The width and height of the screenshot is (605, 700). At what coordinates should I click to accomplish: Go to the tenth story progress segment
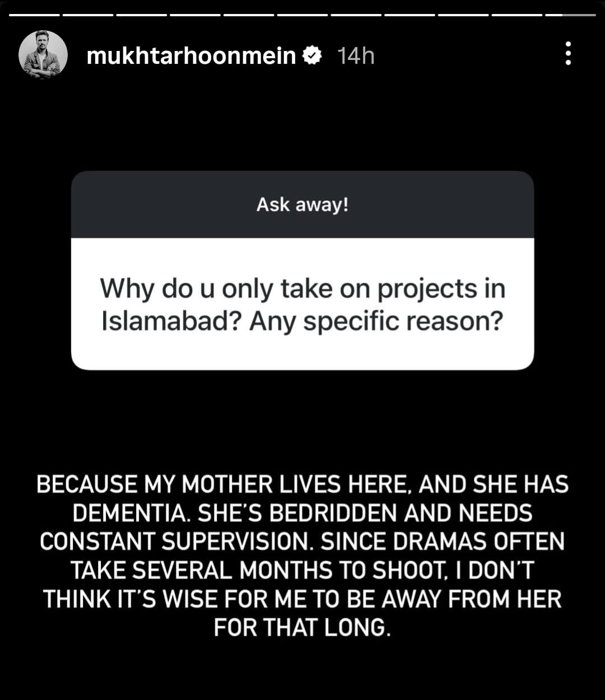pos(517,15)
